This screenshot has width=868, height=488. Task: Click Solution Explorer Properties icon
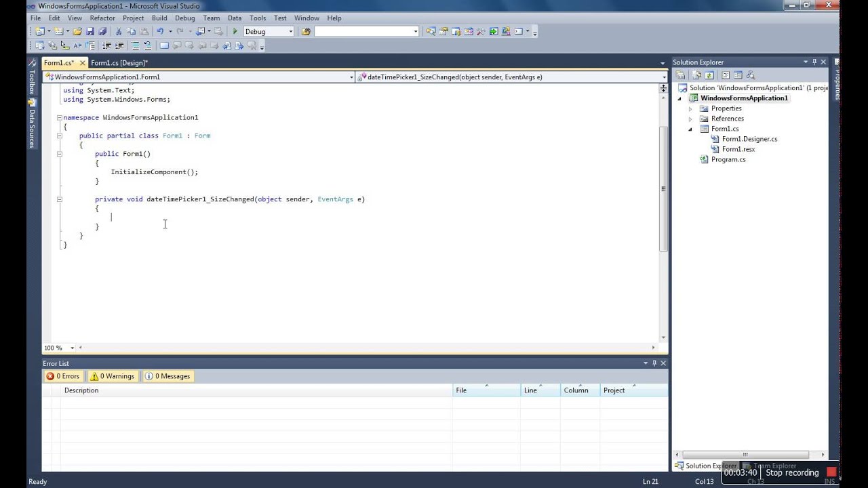point(680,75)
